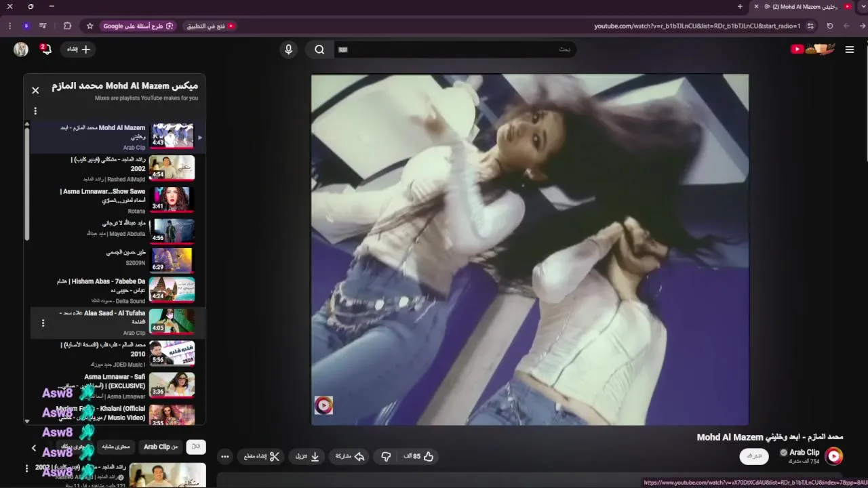Open recommended Rashed AlMajid video thumbnail

tap(167, 475)
